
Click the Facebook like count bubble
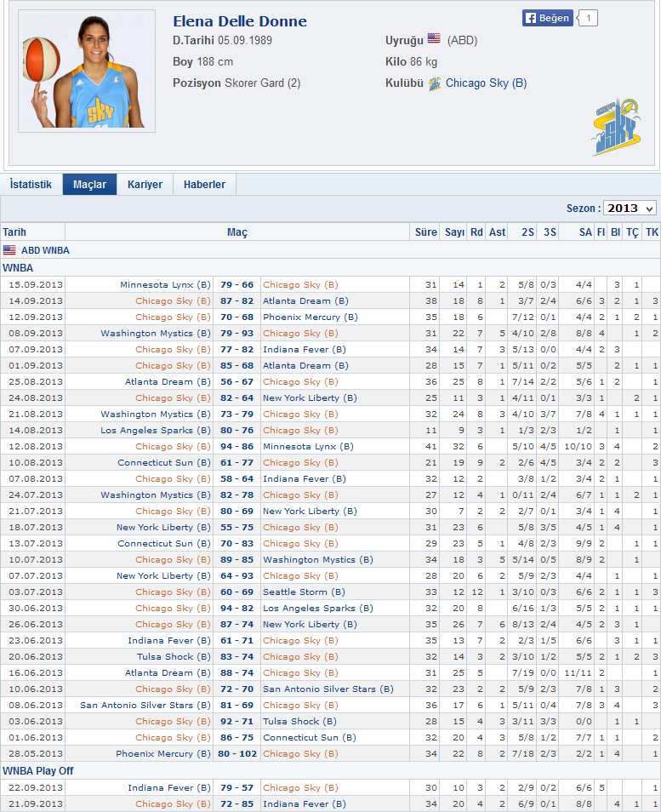click(x=588, y=18)
